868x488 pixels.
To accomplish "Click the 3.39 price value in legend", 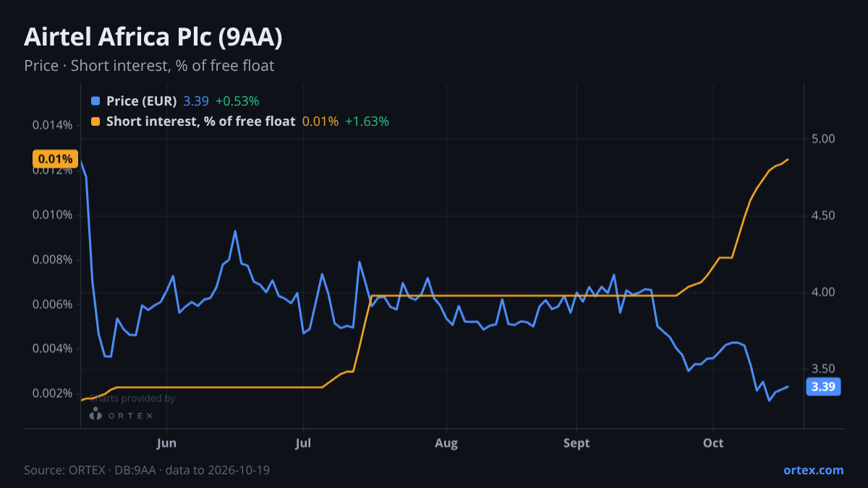I will point(196,101).
